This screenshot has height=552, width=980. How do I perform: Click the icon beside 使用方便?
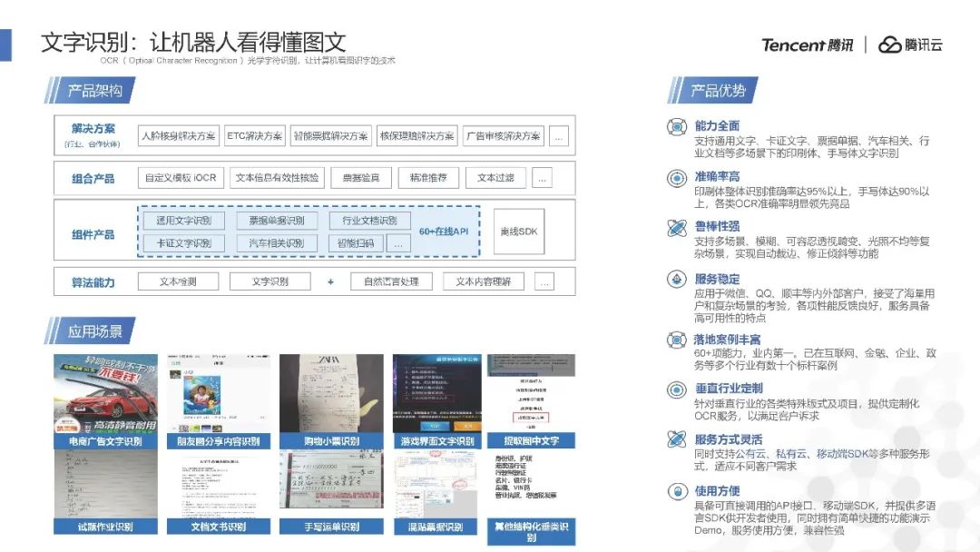click(676, 491)
